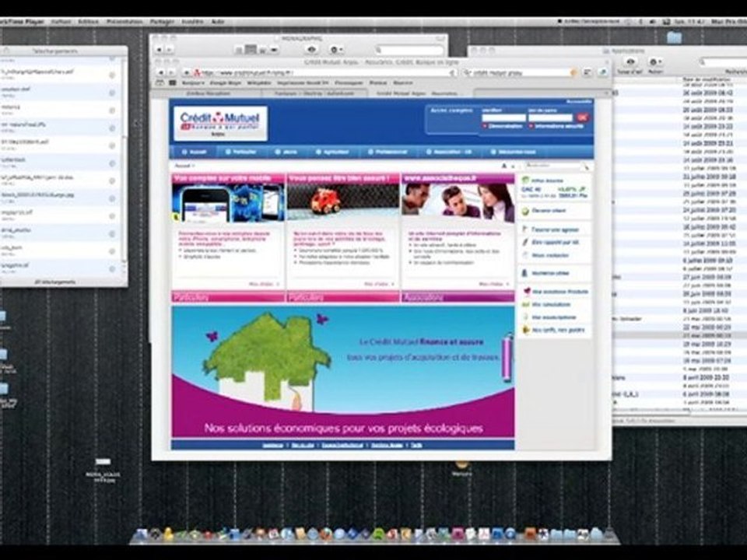Open the Présentation menu in menu bar
The height and width of the screenshot is (560, 747).
tap(124, 22)
